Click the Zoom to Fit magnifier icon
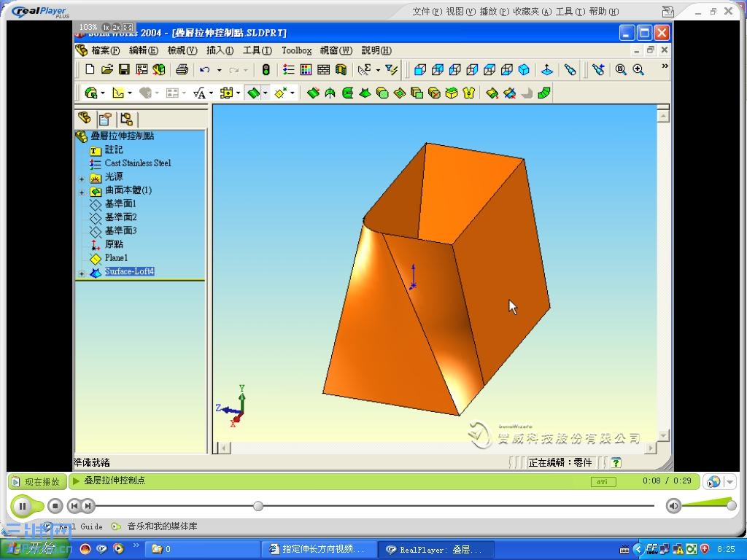Screen dimensions: 747x560 (620, 70)
